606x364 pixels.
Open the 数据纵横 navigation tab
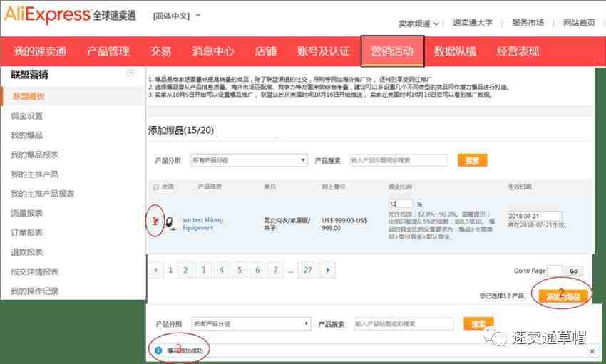(x=455, y=51)
